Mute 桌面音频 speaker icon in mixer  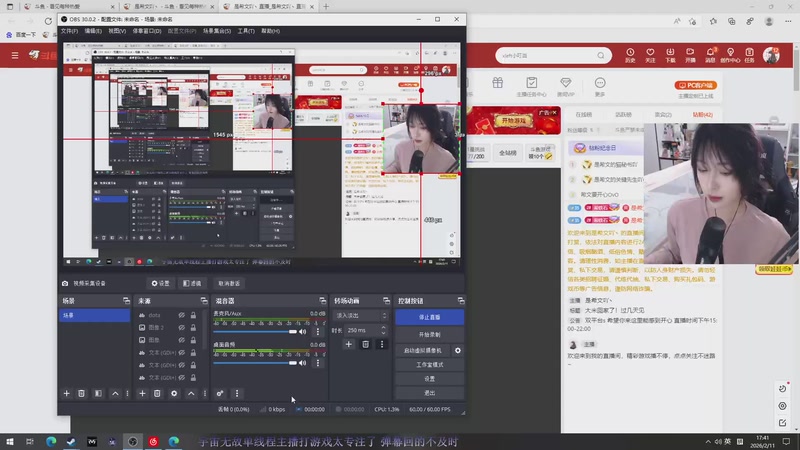click(x=303, y=363)
